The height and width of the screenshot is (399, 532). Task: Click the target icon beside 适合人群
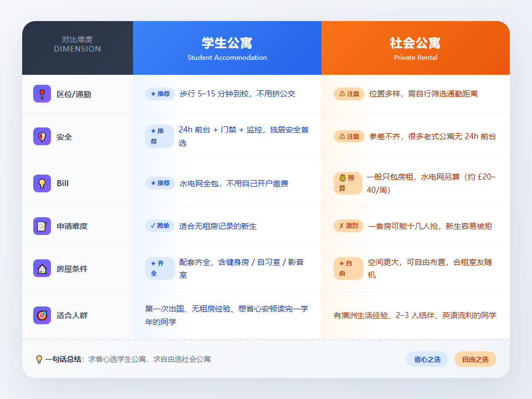[42, 315]
